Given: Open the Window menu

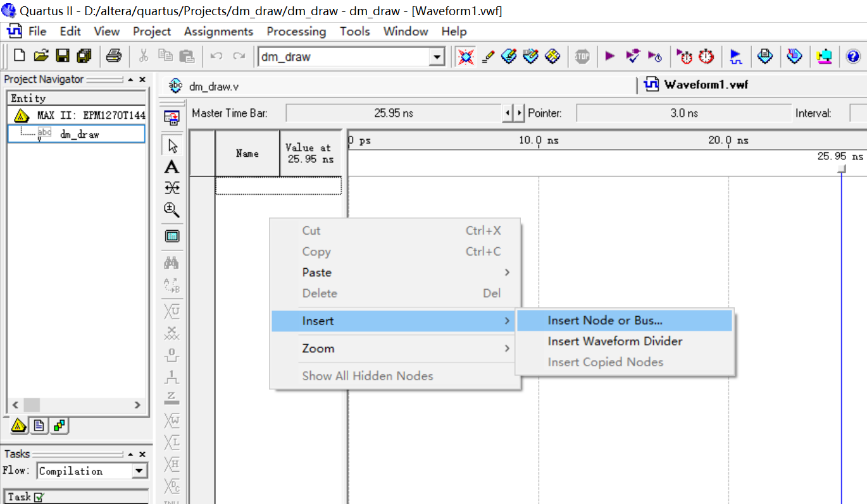Looking at the screenshot, I should 406,31.
